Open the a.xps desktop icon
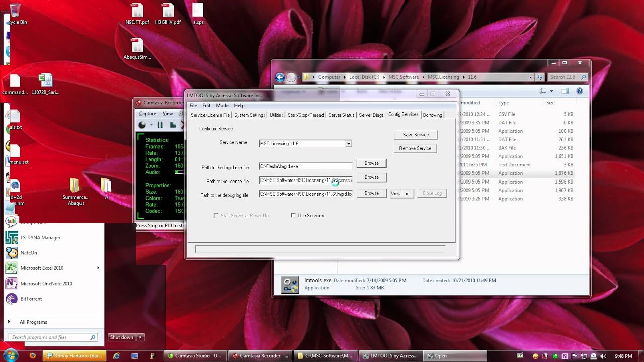 198,14
